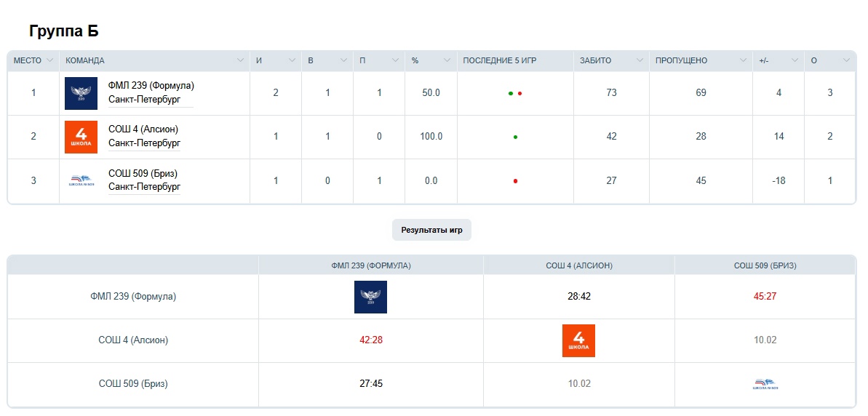The image size is (868, 416).
Task: Open the 45:27 match result
Action: [765, 297]
